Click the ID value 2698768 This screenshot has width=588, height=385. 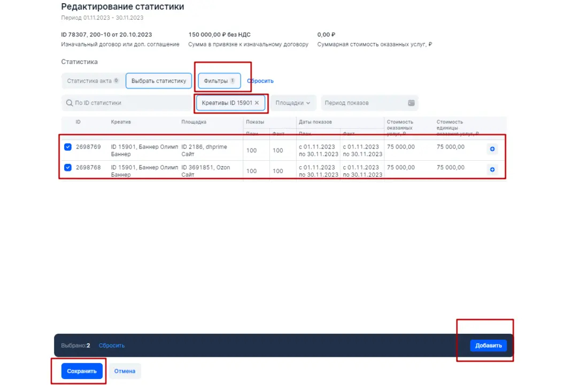tap(88, 168)
